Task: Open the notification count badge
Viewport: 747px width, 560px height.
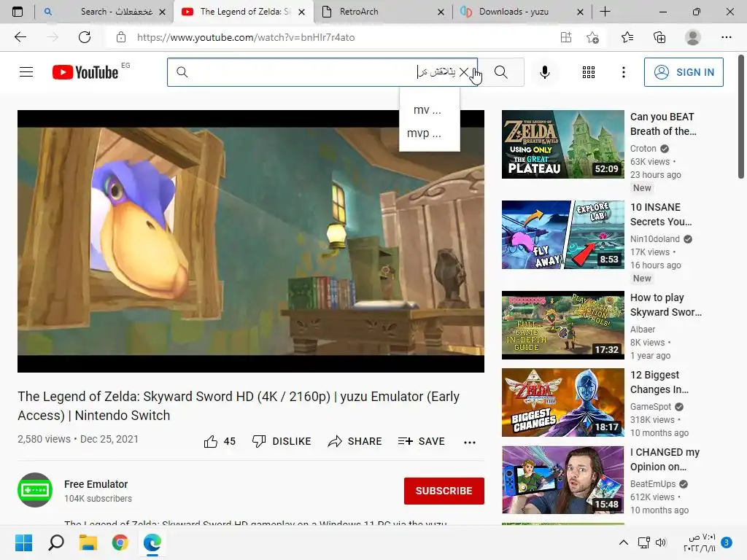Action: coord(727,542)
